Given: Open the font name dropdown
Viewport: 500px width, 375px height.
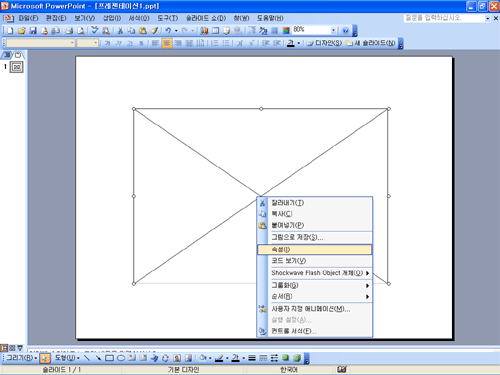Looking at the screenshot, I should point(72,43).
